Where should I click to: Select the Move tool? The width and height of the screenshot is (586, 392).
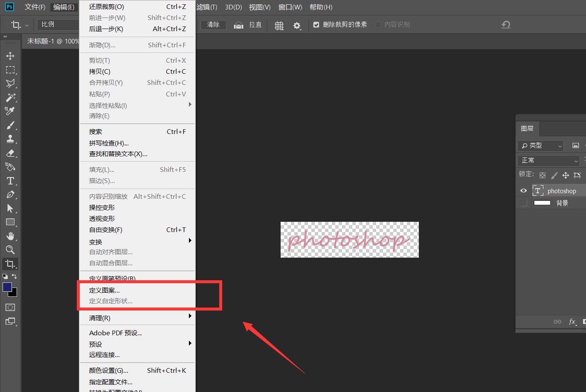10,56
